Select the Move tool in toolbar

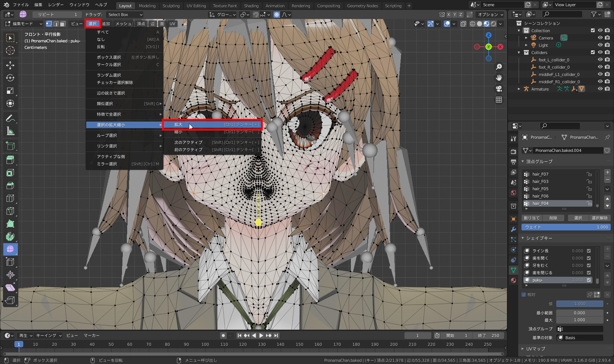click(10, 65)
